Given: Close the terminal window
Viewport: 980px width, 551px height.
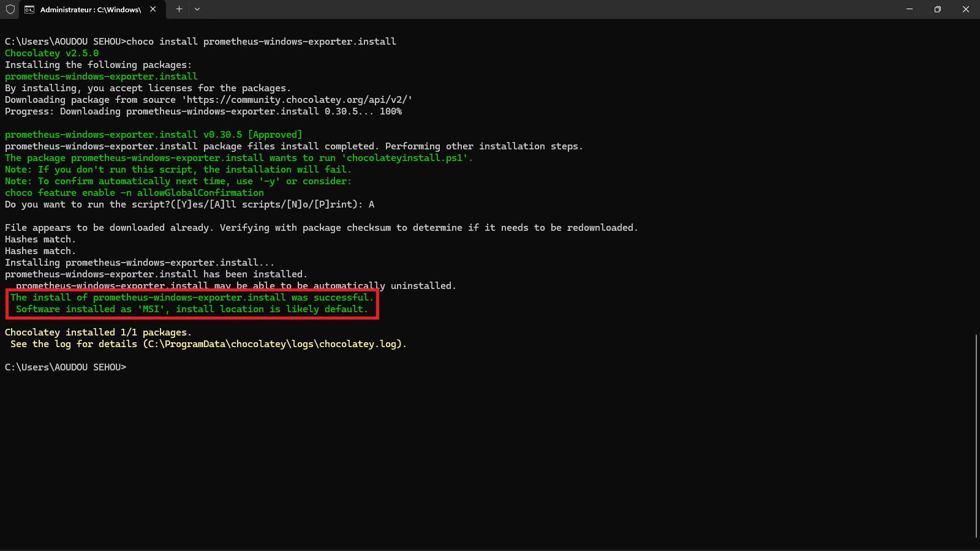Looking at the screenshot, I should (x=966, y=9).
